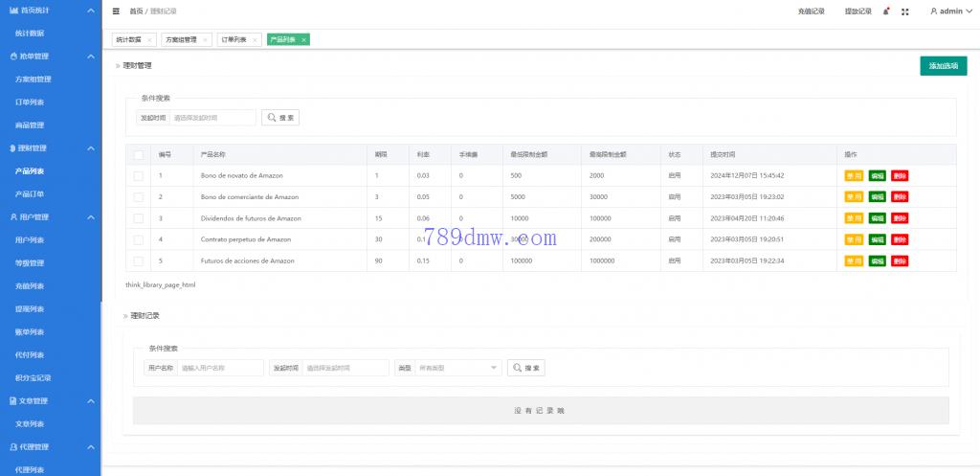Expand the 类型 所有类型 dropdown
The width and height of the screenshot is (980, 476).
[x=457, y=368]
